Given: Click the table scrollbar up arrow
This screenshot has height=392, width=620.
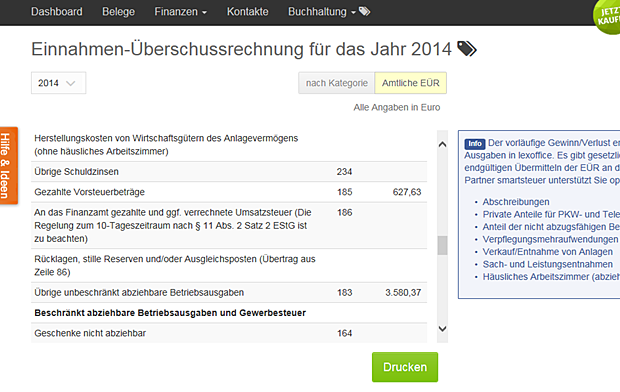Looking at the screenshot, I should click(442, 144).
